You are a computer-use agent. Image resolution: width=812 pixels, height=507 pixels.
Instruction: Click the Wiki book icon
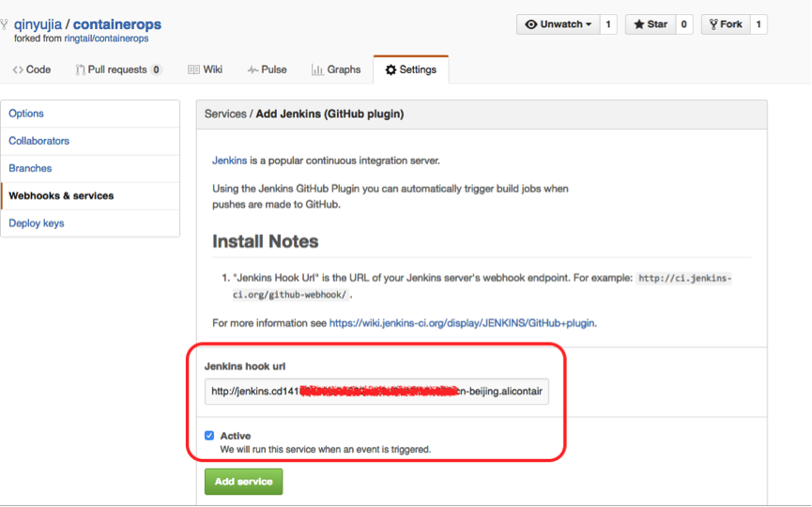click(x=193, y=69)
